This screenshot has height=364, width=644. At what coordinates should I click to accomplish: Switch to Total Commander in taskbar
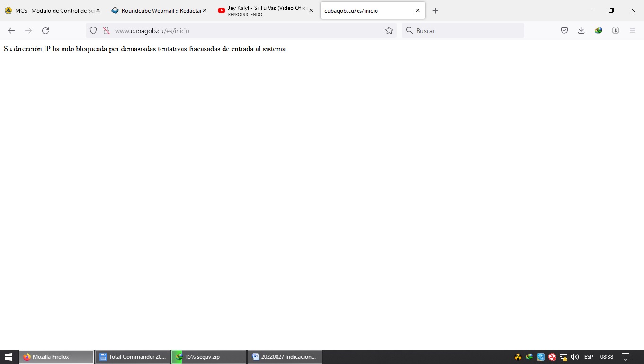click(133, 357)
